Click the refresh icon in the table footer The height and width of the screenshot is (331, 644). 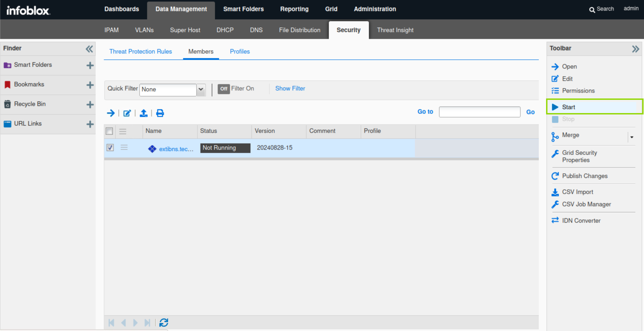pyautogui.click(x=164, y=323)
